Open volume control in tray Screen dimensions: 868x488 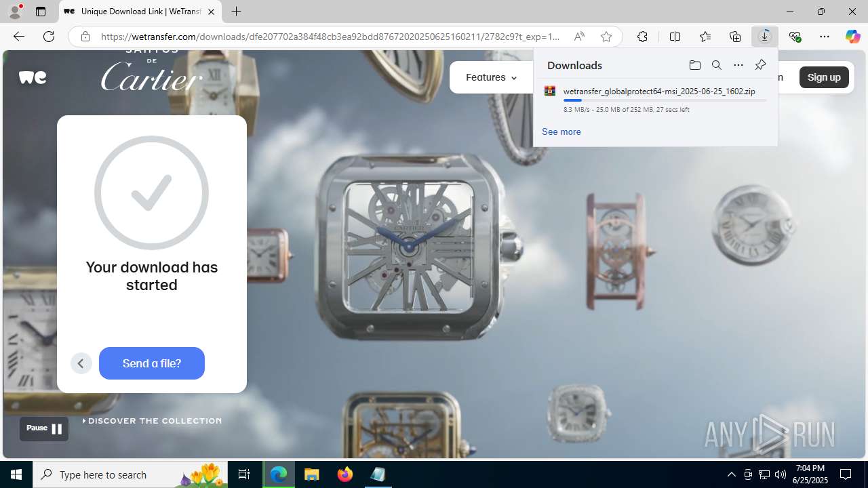click(x=780, y=474)
